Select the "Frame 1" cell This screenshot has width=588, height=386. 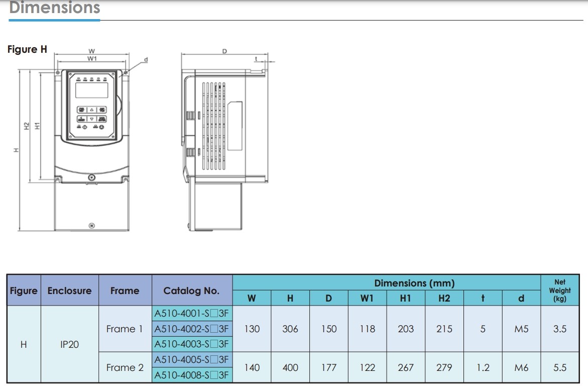125,329
